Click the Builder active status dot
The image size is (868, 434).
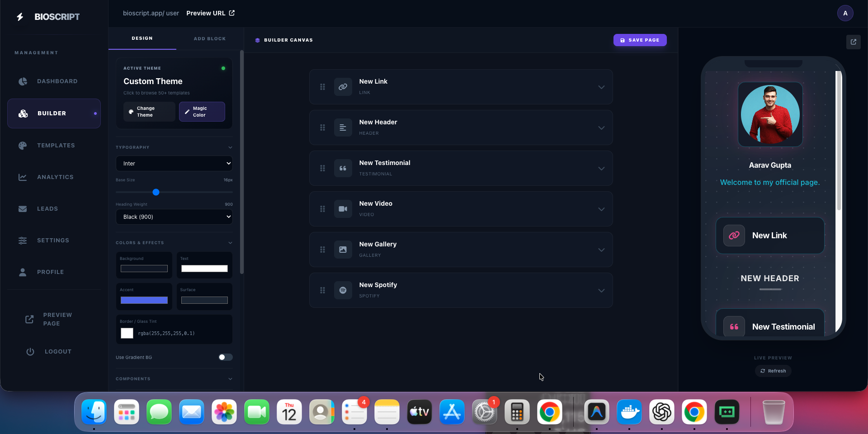pyautogui.click(x=94, y=113)
